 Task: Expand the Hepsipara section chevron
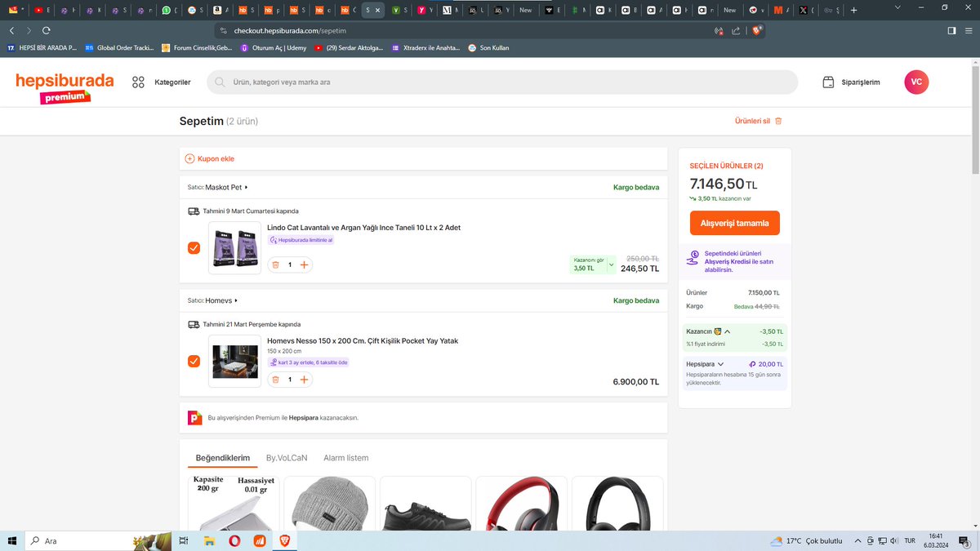click(720, 364)
